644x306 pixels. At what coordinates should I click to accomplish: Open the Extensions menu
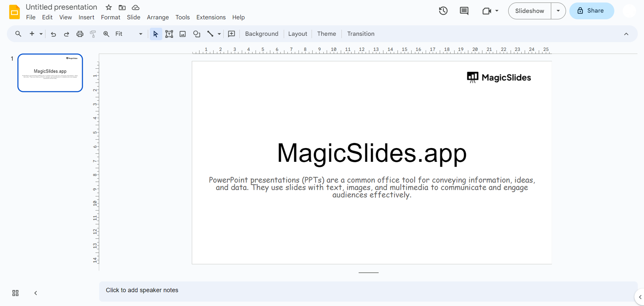[211, 17]
